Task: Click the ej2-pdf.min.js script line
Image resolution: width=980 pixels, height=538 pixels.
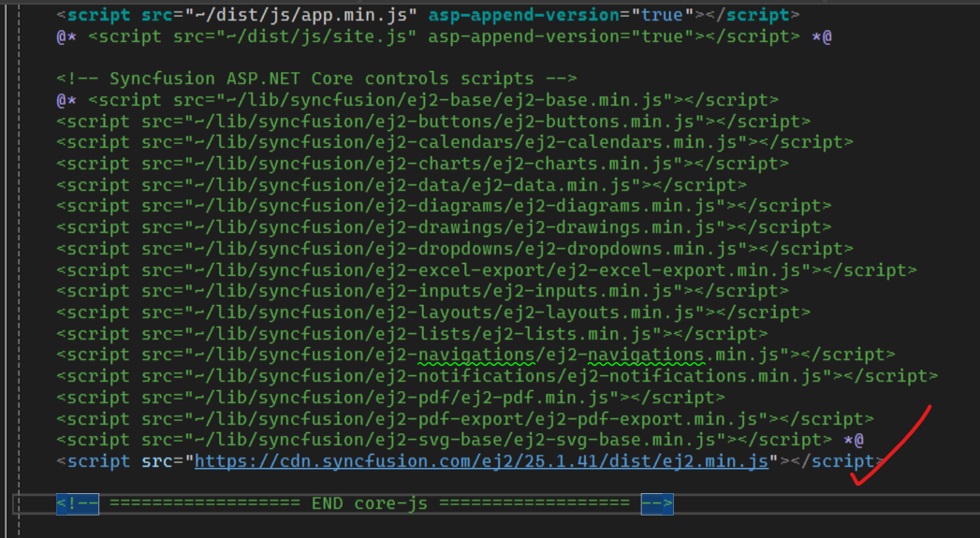Action: (390, 398)
